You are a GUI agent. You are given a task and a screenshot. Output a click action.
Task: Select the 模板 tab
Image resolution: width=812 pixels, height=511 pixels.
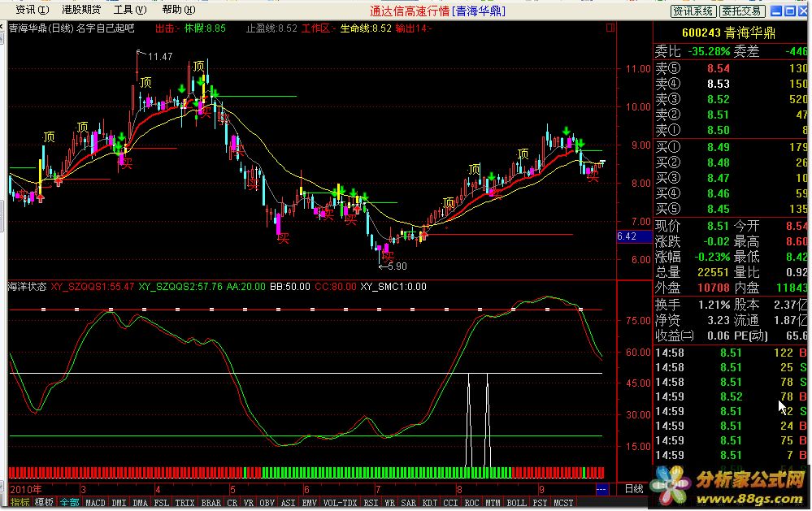pyautogui.click(x=44, y=503)
